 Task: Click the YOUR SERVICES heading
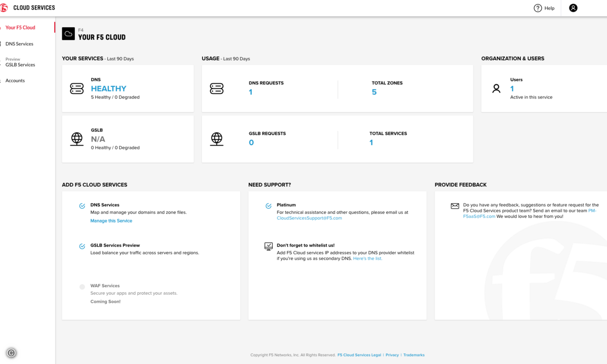coord(83,59)
